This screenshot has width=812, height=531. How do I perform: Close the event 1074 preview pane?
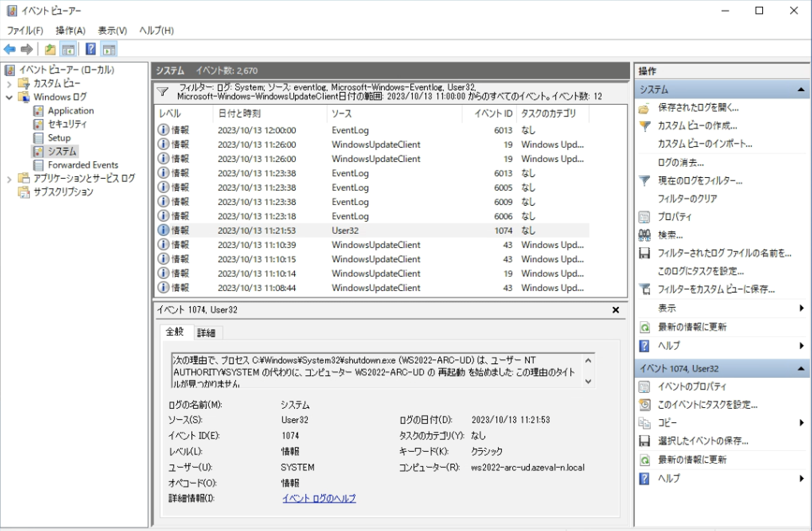616,310
